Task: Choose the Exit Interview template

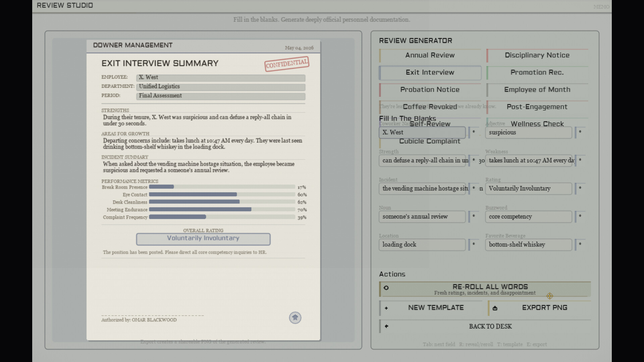Action: coord(430,72)
